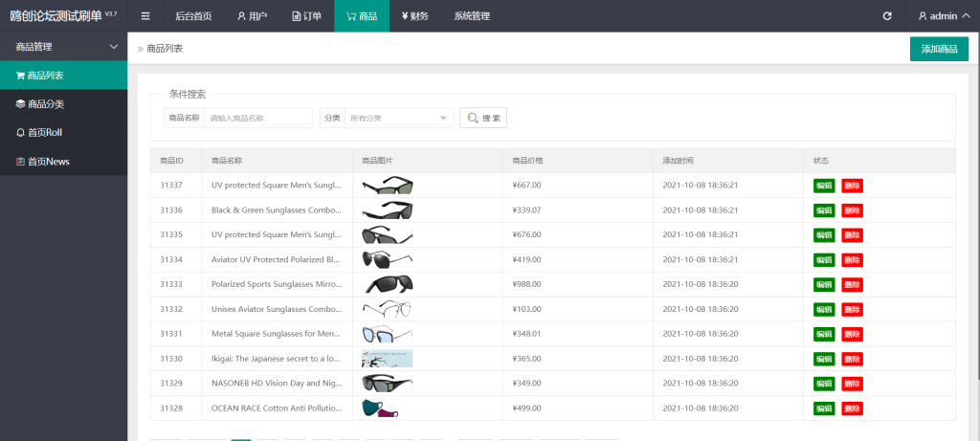
Task: Delete product 31333
Action: click(852, 285)
